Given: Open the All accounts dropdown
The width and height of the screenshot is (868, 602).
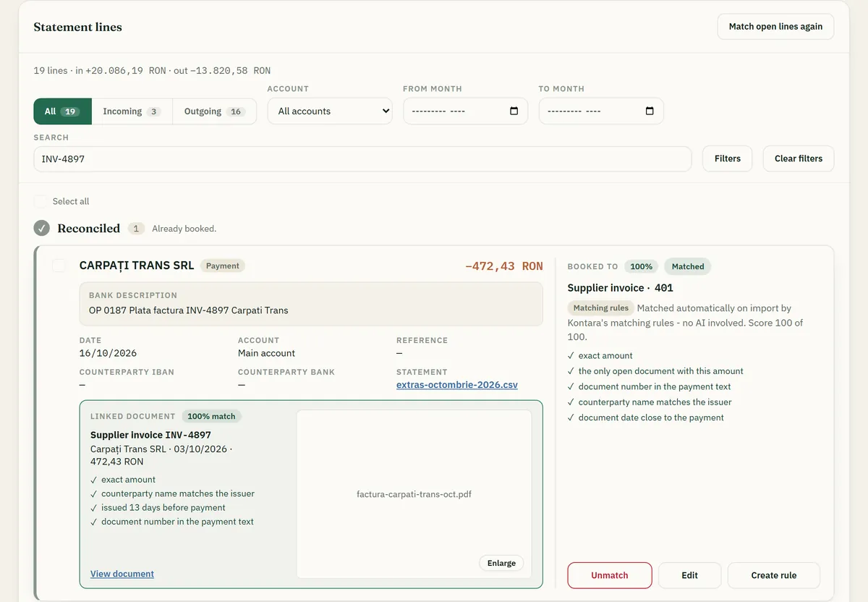Looking at the screenshot, I should 330,111.
